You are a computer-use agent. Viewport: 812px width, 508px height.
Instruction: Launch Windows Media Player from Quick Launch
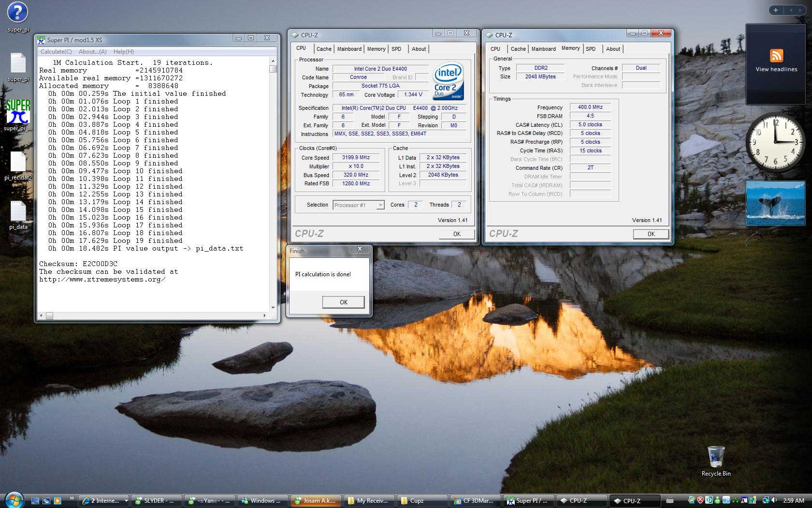(58, 501)
